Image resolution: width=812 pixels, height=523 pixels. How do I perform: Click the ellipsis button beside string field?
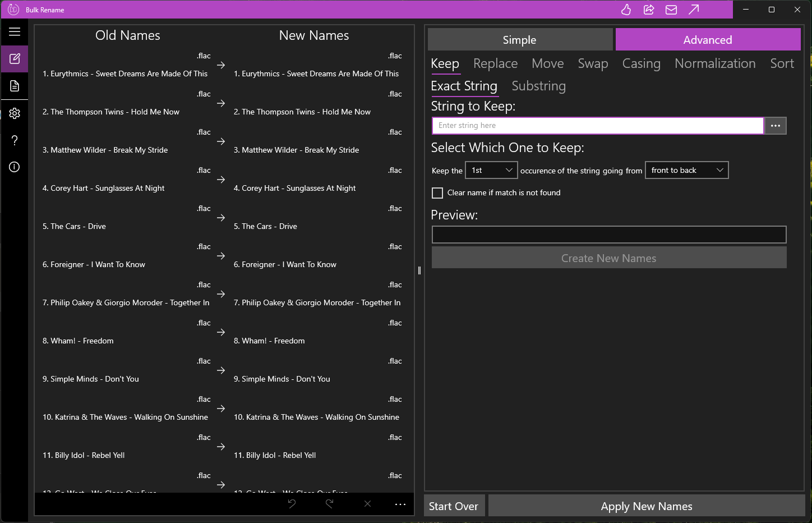[x=776, y=126]
